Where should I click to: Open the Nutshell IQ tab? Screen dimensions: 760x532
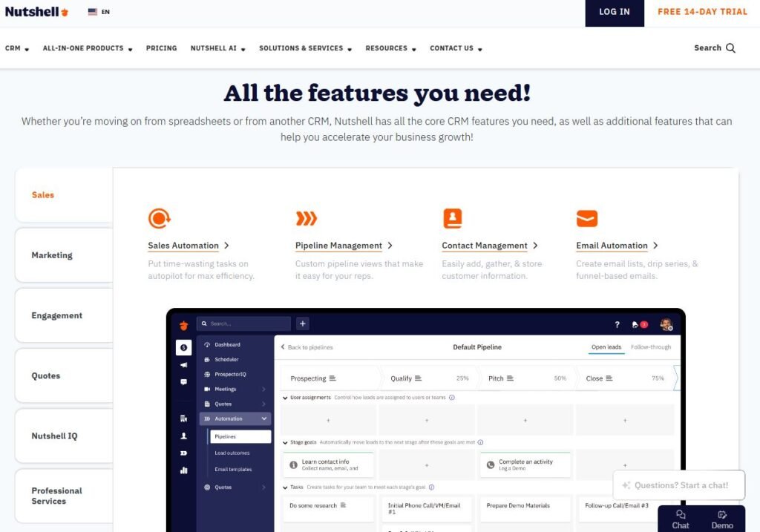tap(54, 436)
